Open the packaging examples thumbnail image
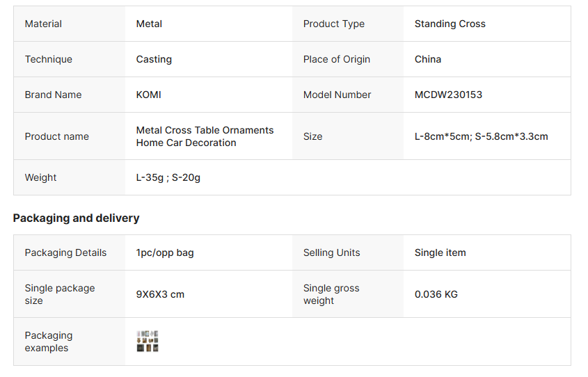 [x=148, y=342]
